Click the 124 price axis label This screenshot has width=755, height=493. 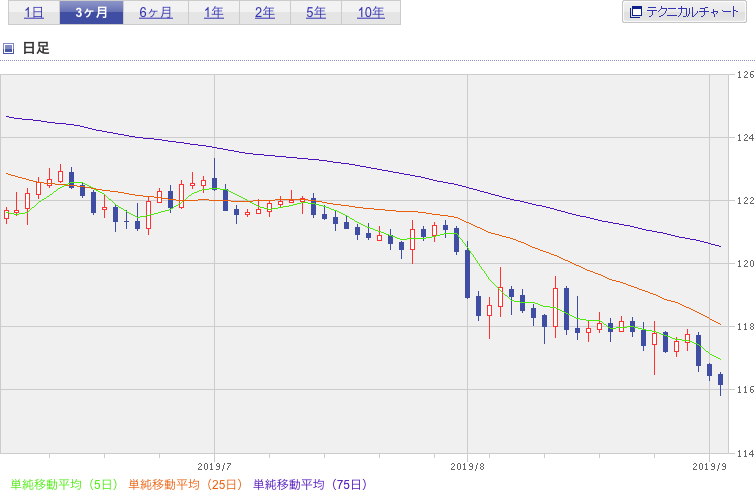coord(745,138)
